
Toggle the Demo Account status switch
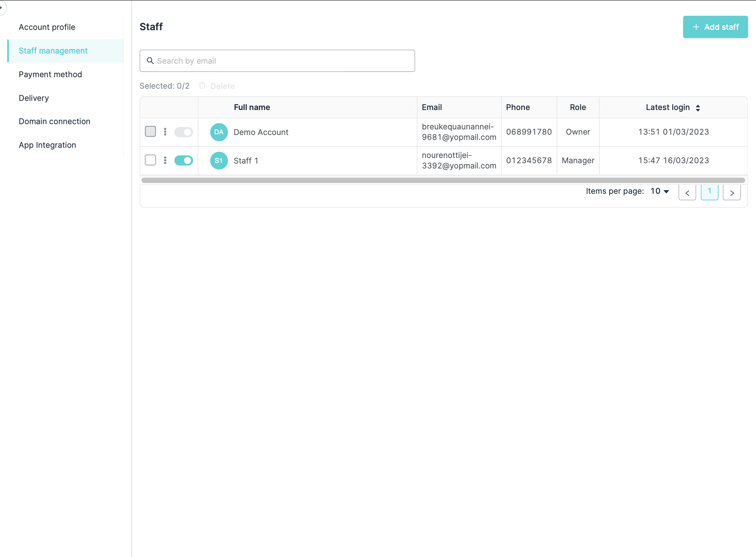pyautogui.click(x=184, y=132)
